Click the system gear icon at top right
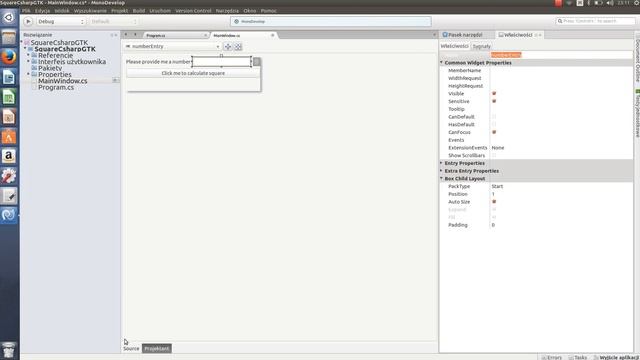This screenshot has height=360, width=640. pos(636,3)
